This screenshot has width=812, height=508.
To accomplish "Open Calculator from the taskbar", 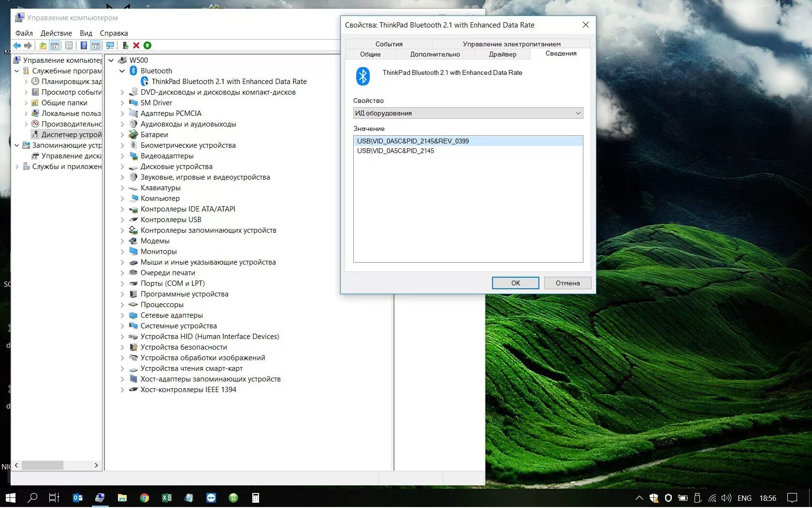I will pos(256,498).
